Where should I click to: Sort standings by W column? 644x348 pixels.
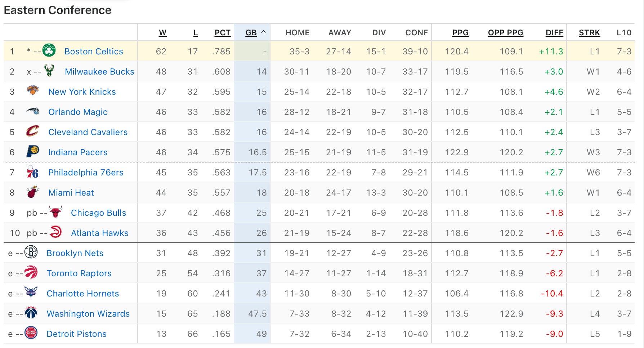pyautogui.click(x=163, y=33)
